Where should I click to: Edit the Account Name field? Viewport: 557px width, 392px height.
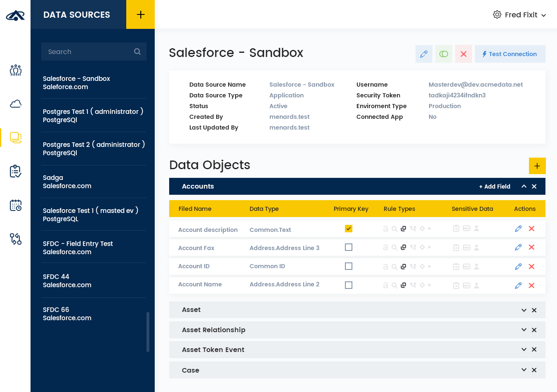[519, 286]
